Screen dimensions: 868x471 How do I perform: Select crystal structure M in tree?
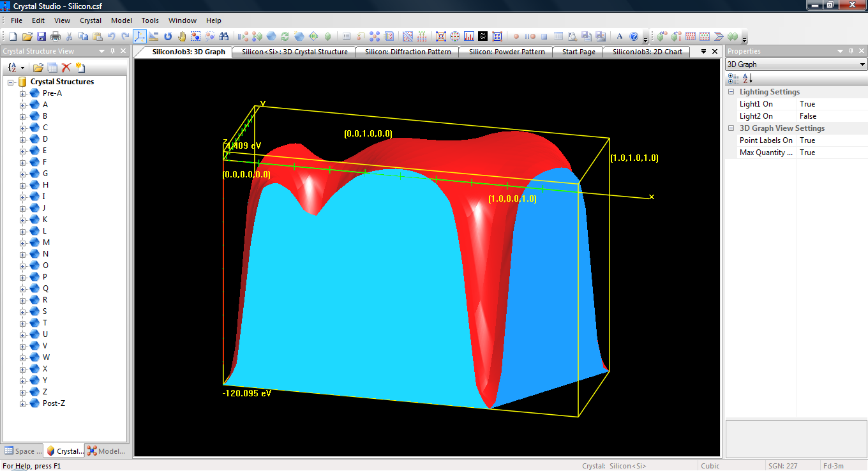[45, 243]
